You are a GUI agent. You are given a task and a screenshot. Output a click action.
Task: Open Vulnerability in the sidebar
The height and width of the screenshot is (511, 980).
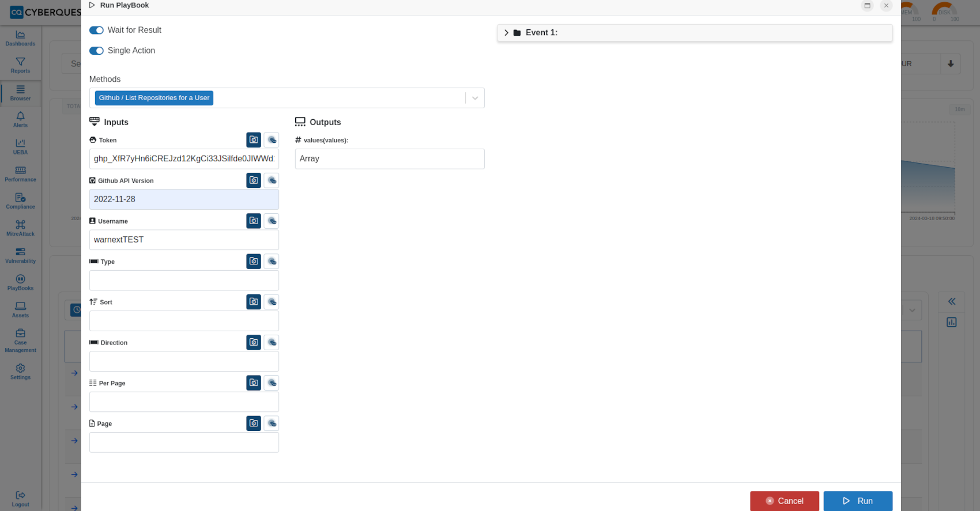pyautogui.click(x=20, y=255)
